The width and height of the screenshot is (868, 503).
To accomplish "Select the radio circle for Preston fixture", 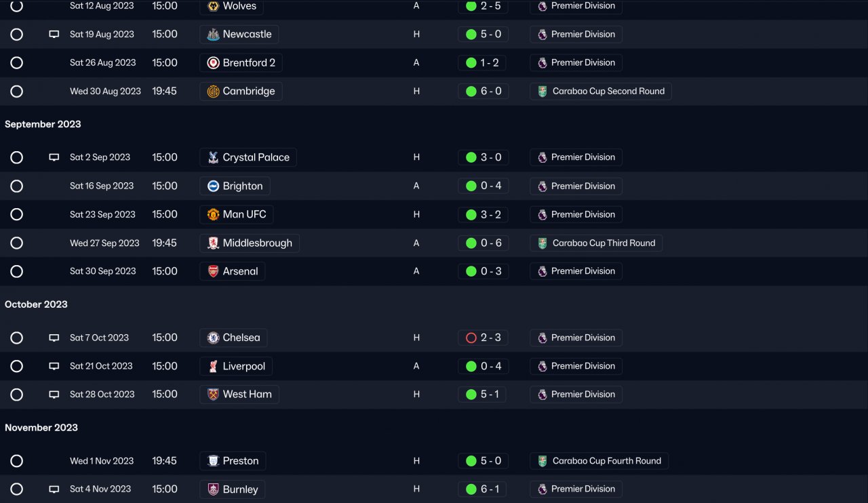I will pos(17,461).
